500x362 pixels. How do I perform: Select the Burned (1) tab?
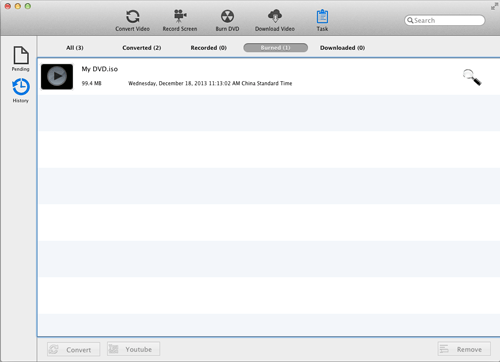click(x=275, y=48)
